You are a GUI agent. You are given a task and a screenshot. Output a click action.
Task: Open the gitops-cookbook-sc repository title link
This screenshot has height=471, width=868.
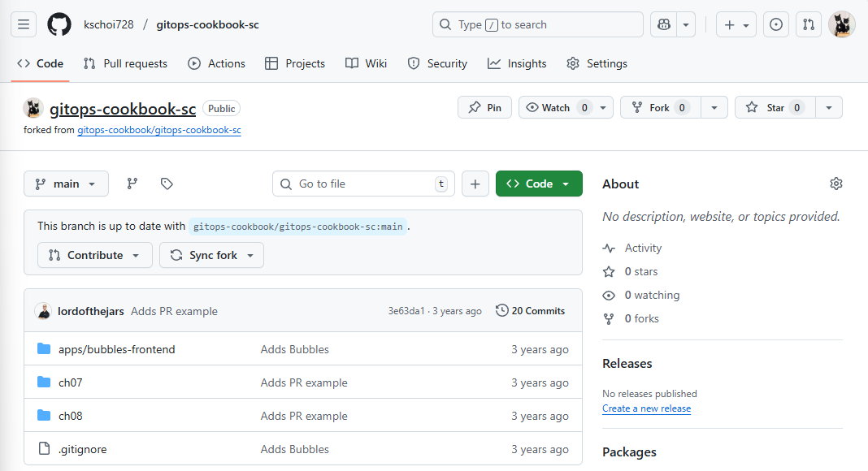[x=123, y=109]
